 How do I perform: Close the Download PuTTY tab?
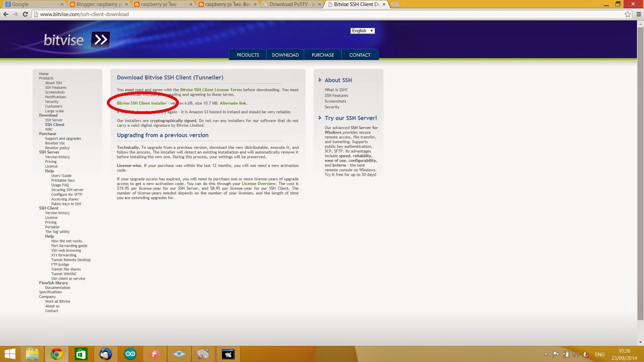[320, 4]
